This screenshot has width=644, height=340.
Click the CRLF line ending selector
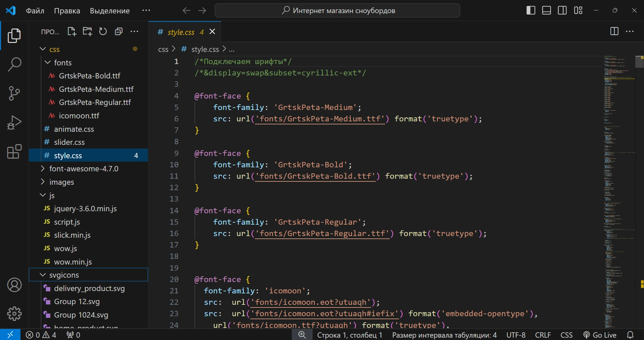pos(543,335)
